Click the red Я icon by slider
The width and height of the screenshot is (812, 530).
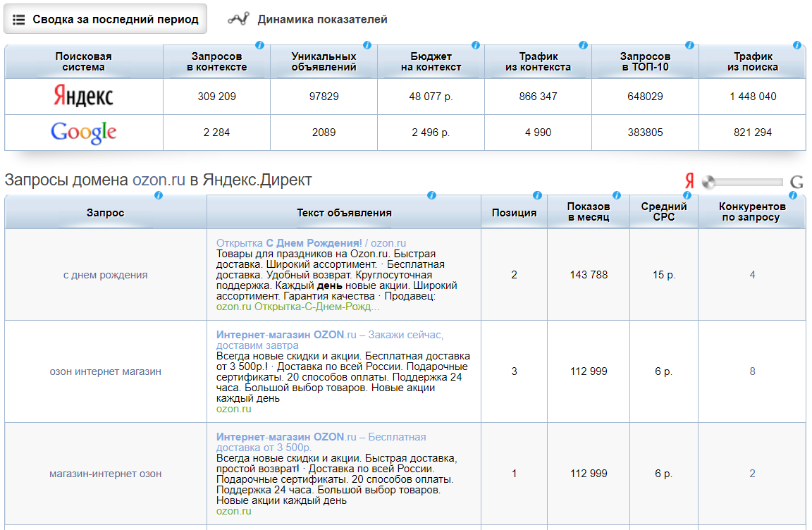tap(689, 180)
